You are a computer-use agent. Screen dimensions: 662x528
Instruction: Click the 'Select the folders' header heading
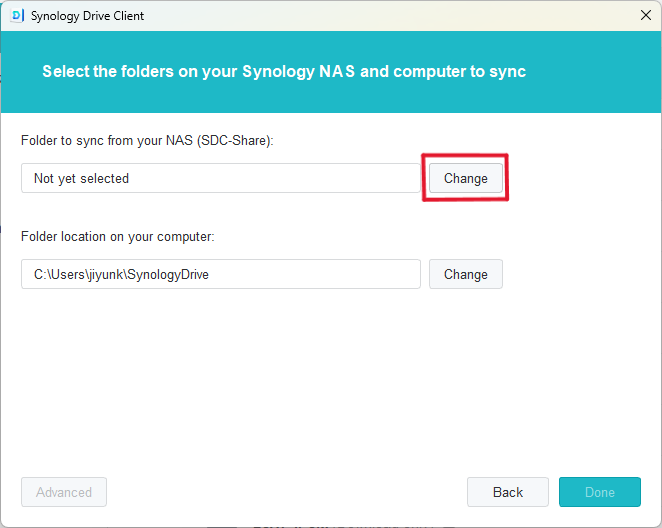click(283, 72)
